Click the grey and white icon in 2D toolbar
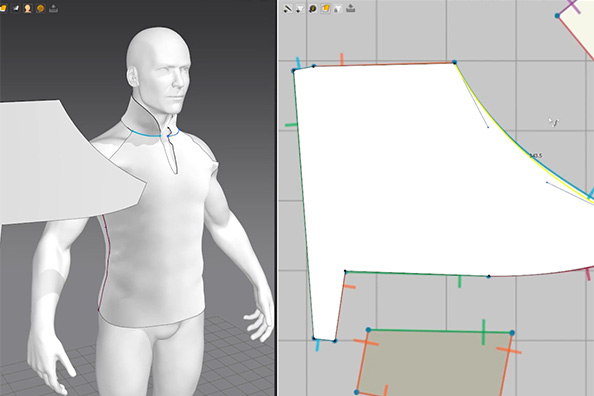The width and height of the screenshot is (594, 396). (x=338, y=8)
